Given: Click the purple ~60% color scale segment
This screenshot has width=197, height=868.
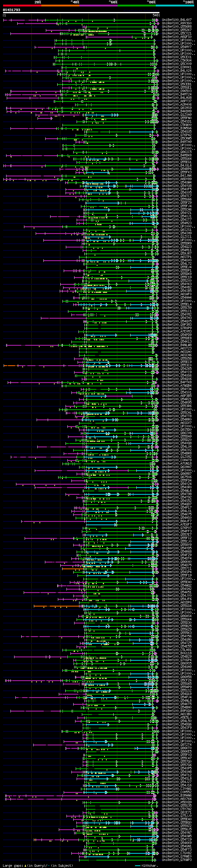Looking at the screenshot, I should (x=99, y=6).
